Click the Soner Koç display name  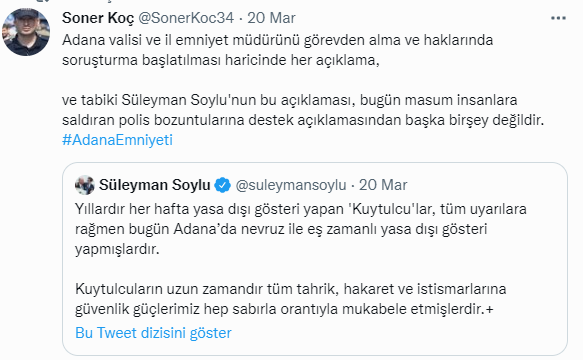click(x=98, y=18)
